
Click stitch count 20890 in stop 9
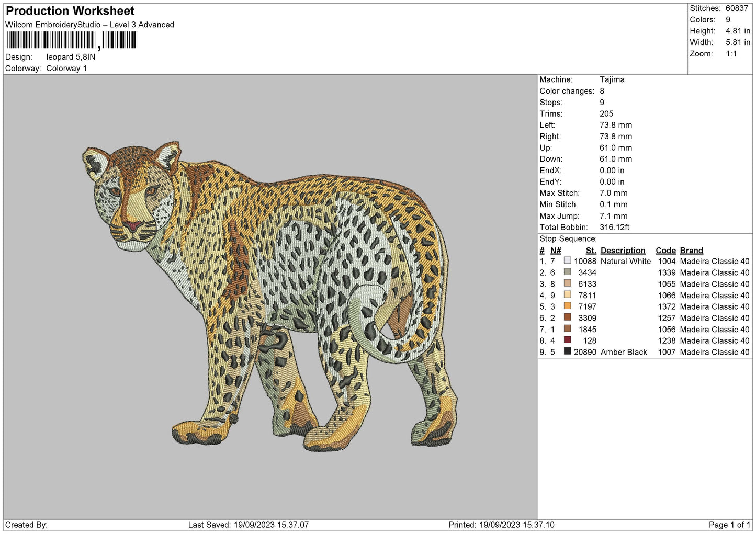585,353
